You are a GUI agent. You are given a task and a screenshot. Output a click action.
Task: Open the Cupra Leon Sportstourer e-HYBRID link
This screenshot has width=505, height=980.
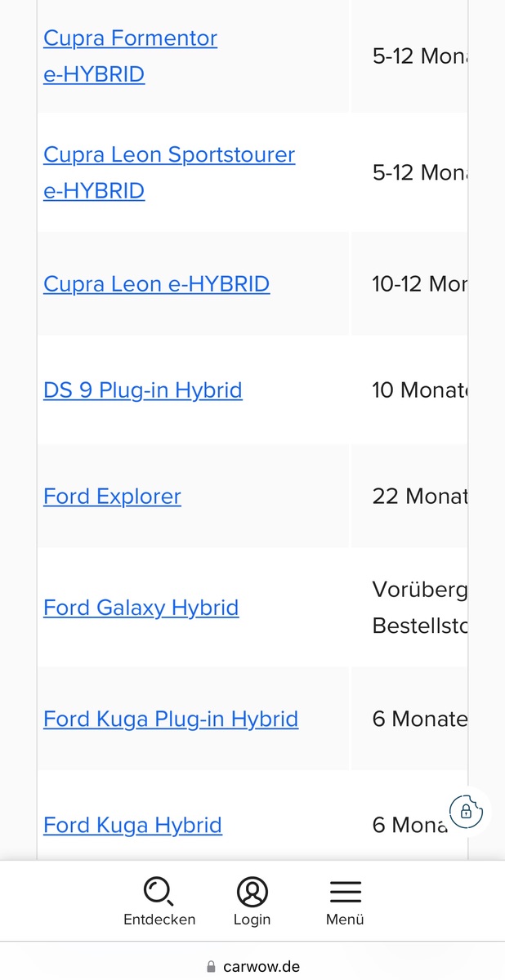pos(168,172)
